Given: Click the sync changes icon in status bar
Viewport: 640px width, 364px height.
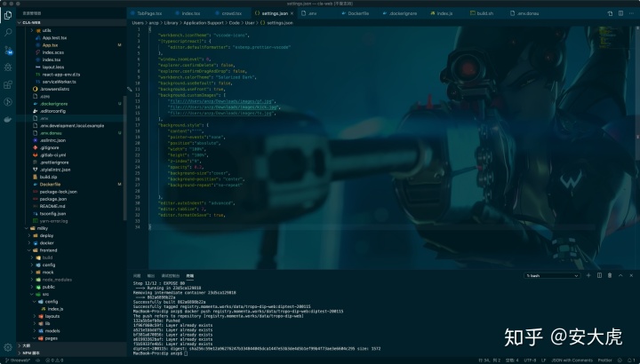Looking at the screenshot, I should [x=37, y=360].
